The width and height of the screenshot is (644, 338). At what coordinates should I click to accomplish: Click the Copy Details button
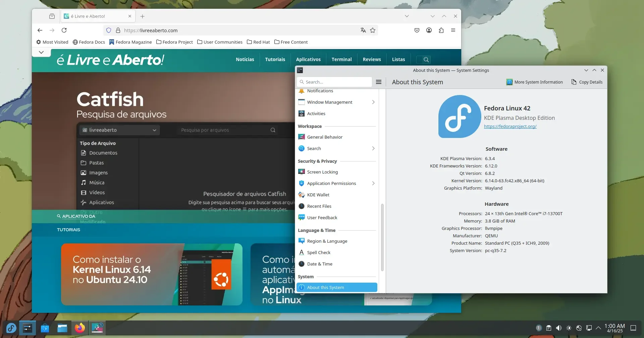coord(587,82)
